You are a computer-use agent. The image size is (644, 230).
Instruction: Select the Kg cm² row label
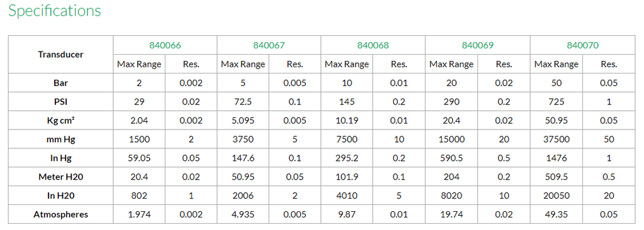61,120
